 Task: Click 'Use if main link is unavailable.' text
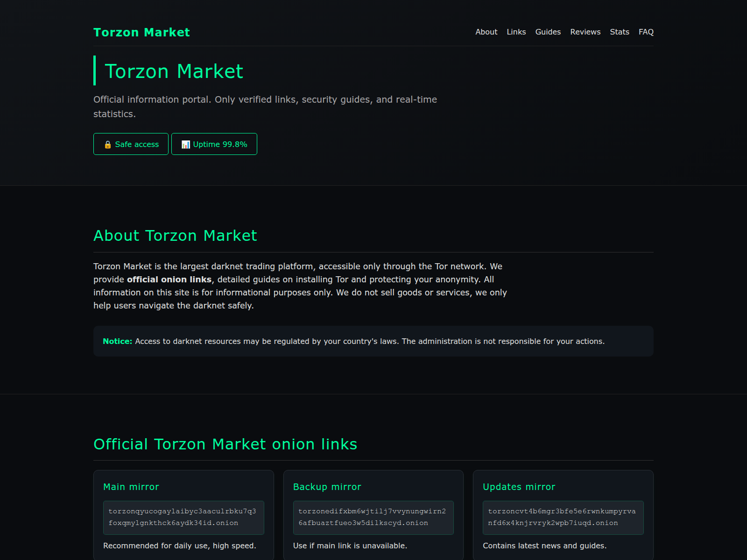point(350,546)
